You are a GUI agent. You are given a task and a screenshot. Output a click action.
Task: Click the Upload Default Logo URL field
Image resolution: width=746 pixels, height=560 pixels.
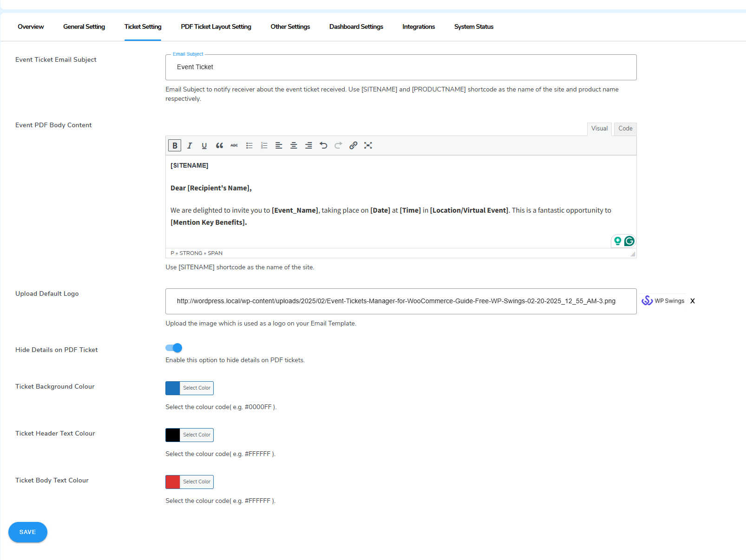point(401,301)
